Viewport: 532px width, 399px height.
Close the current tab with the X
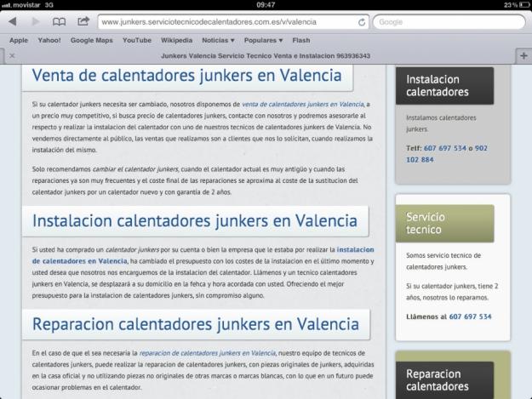pyautogui.click(x=12, y=55)
